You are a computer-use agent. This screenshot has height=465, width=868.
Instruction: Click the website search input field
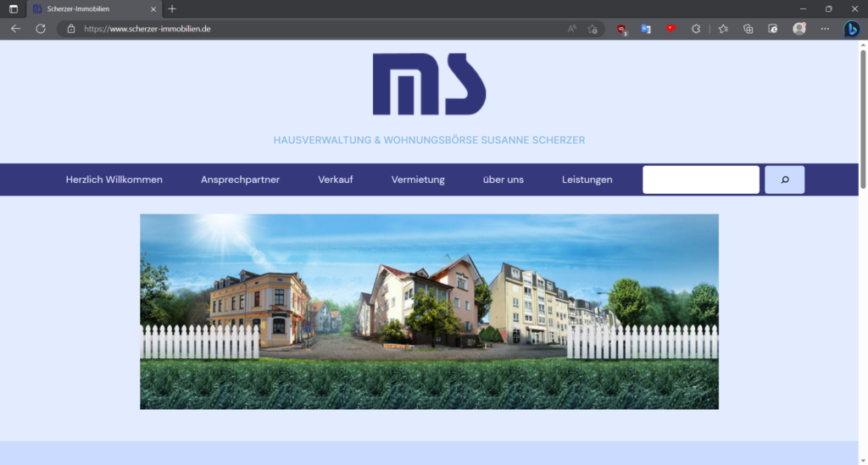pos(701,180)
